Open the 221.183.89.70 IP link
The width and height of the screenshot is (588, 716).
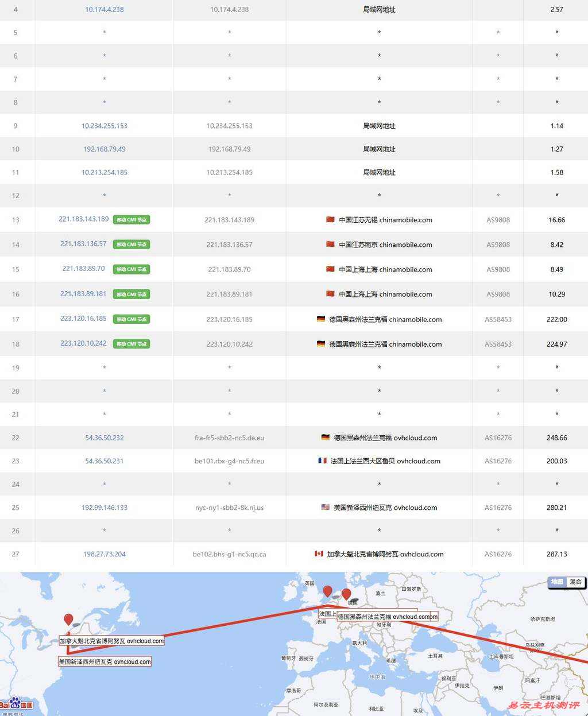(84, 268)
